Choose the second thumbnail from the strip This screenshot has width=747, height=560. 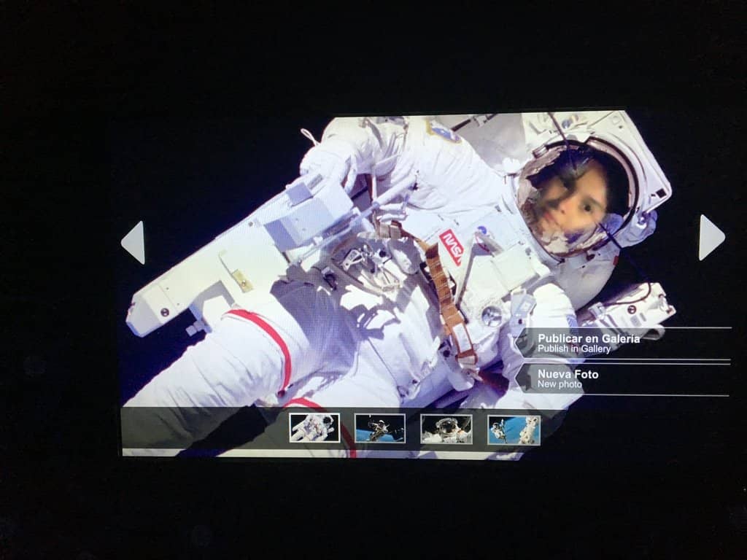click(x=382, y=429)
